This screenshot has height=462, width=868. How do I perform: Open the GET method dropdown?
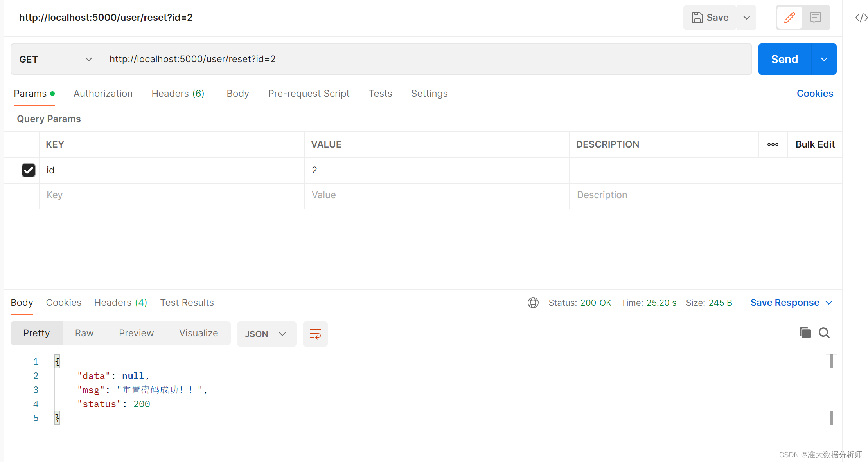tap(56, 59)
